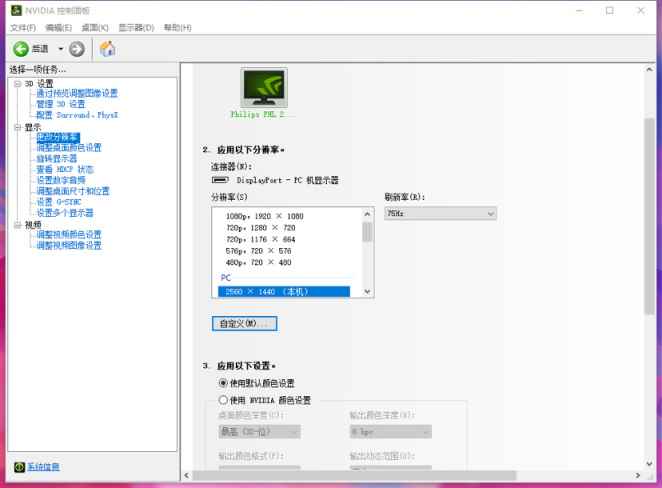This screenshot has height=488, width=662.
Task: Collapse the 显示 tree node
Action: pos(18,127)
